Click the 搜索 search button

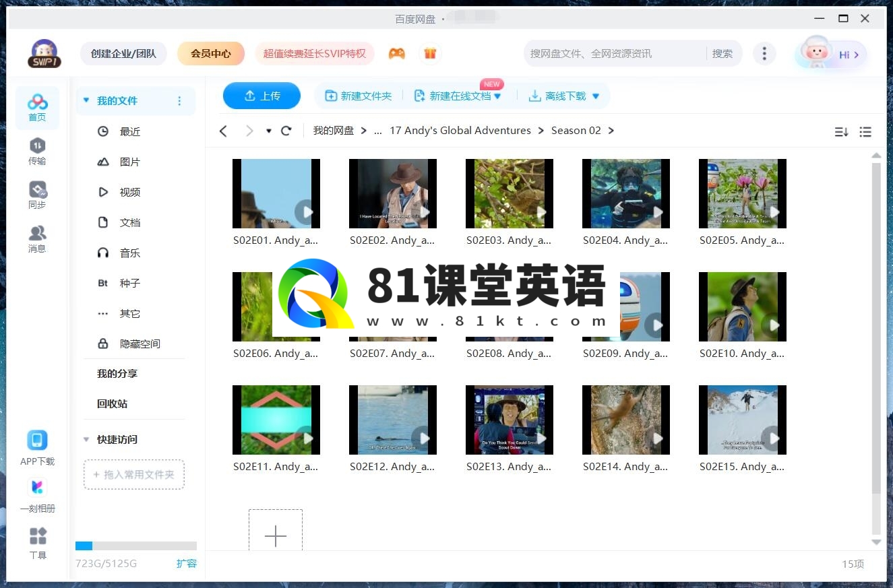tap(722, 53)
